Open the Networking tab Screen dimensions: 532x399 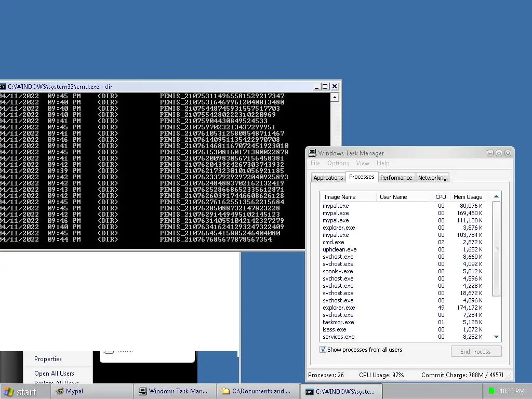[432, 178]
